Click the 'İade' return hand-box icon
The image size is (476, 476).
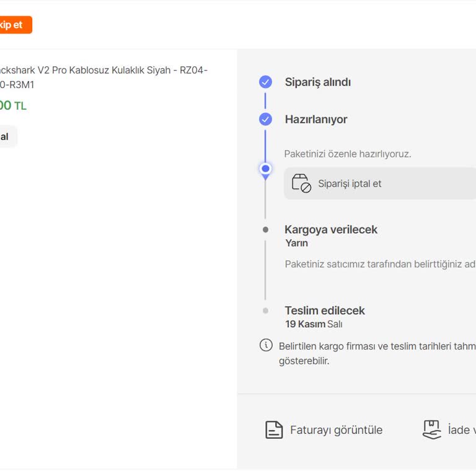point(431,430)
